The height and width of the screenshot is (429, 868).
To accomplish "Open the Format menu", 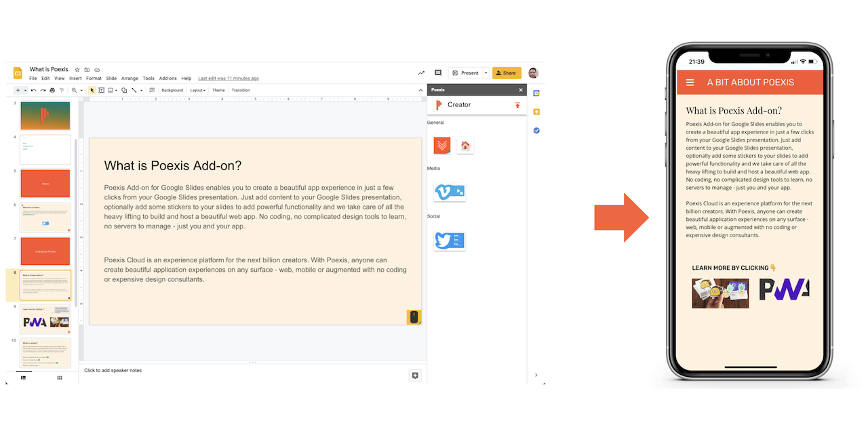I will pos(94,79).
